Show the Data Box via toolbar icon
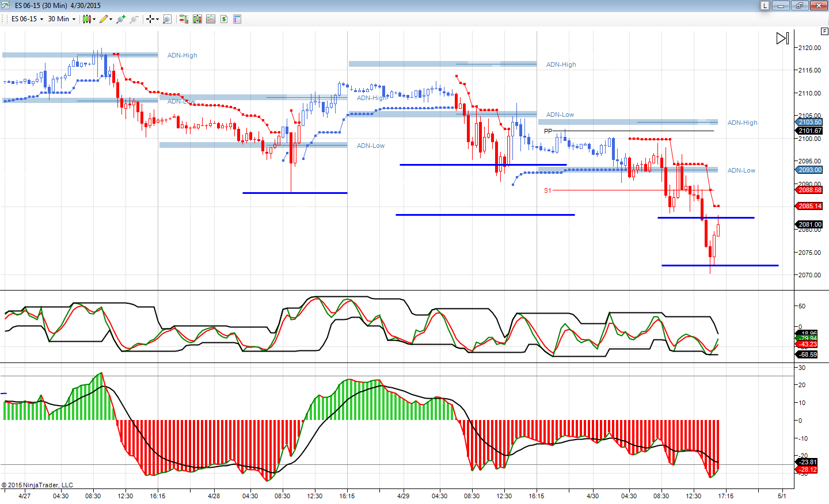 tap(167, 19)
